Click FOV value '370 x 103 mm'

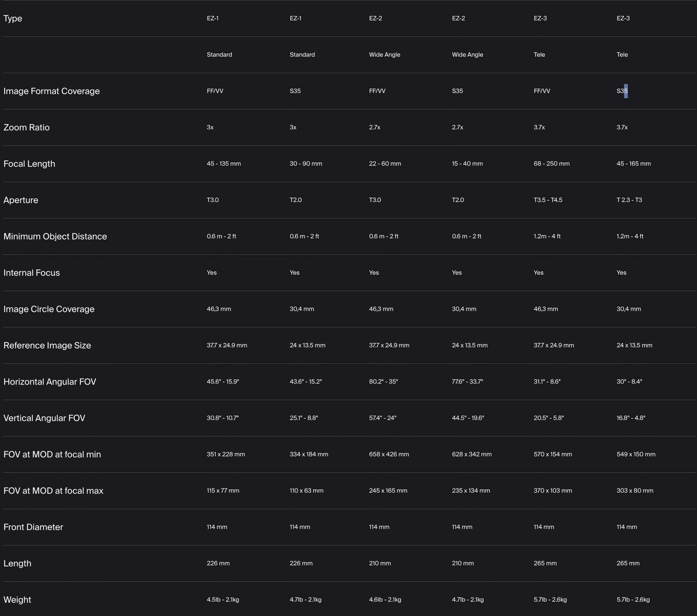click(x=553, y=491)
